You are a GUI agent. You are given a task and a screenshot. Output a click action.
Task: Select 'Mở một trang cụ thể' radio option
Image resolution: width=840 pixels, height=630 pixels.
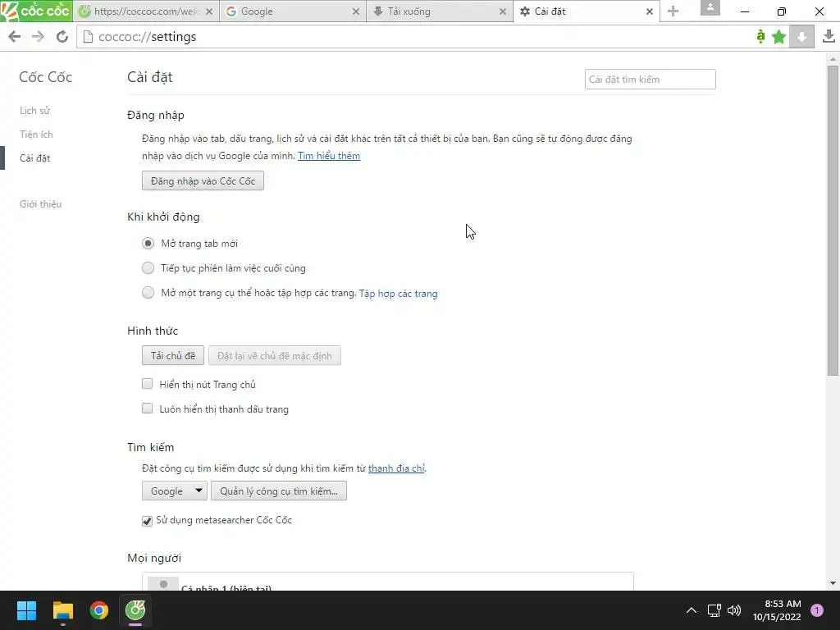pyautogui.click(x=148, y=293)
